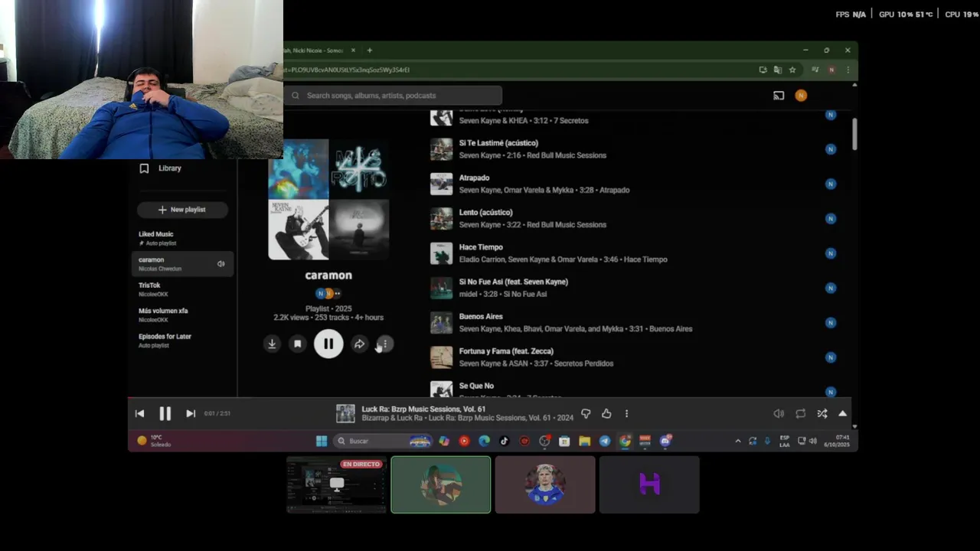Open Red Bull Music Sessions link under Si Te Lastimé
This screenshot has width=980, height=551.
[x=565, y=155]
